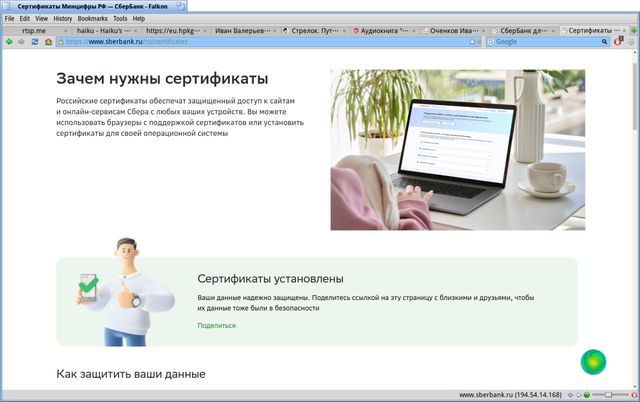
Task: Select the Сертификаты tab
Action: [x=593, y=31]
